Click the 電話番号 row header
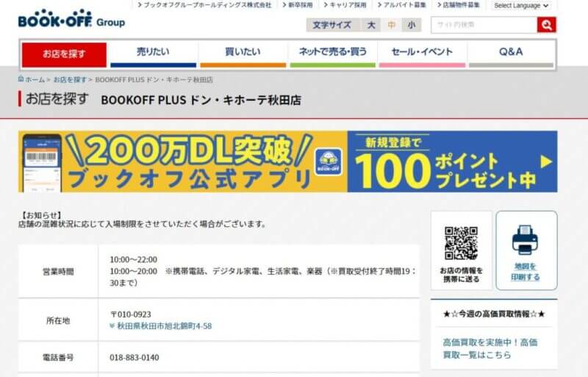This screenshot has width=588, height=377. (x=58, y=357)
